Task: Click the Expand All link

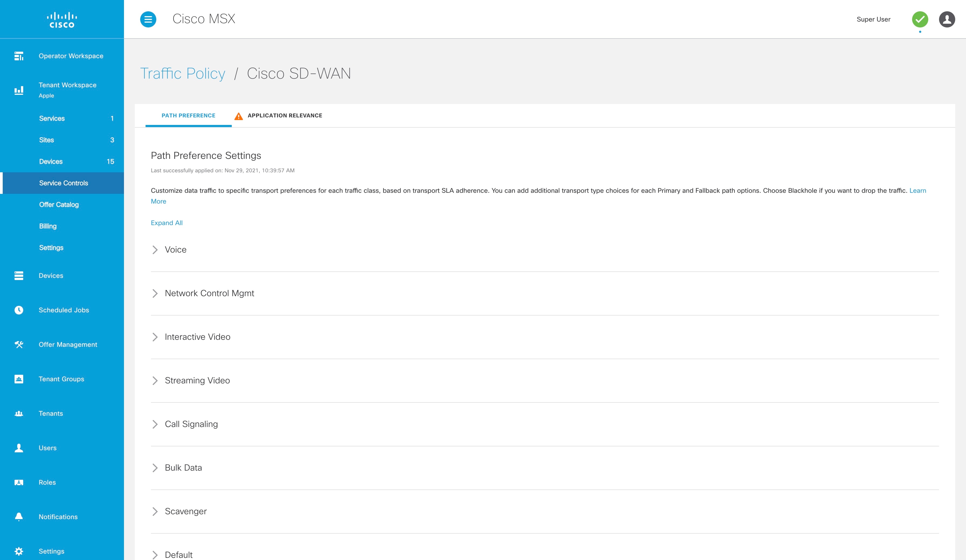Action: [x=166, y=223]
